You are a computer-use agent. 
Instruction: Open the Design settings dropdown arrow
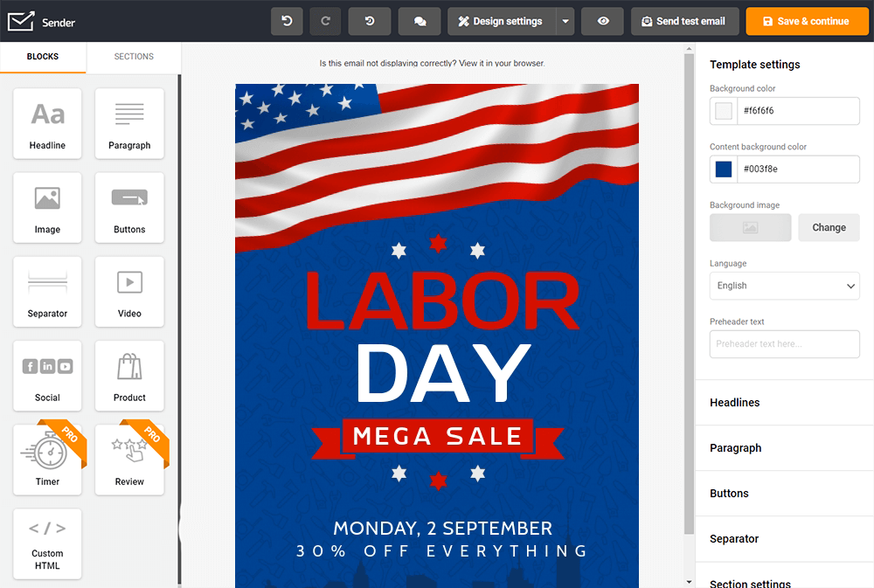pos(565,21)
